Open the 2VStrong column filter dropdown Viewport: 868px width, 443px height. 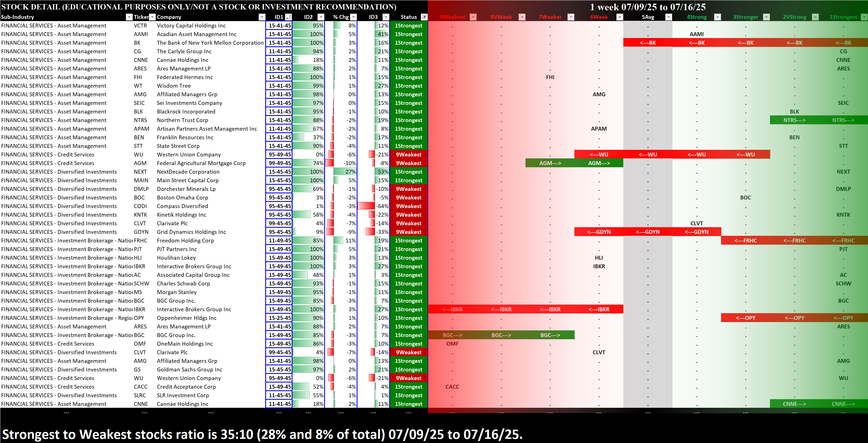point(815,17)
